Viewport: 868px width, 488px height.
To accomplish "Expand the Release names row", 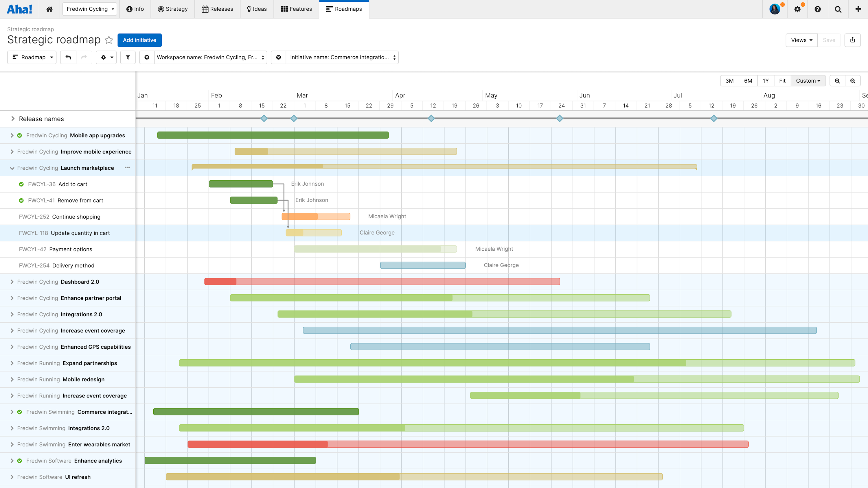I will tap(13, 119).
